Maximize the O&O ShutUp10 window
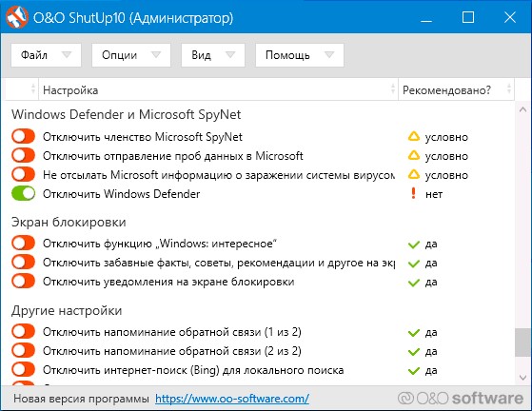The height and width of the screenshot is (411, 532). click(x=468, y=17)
